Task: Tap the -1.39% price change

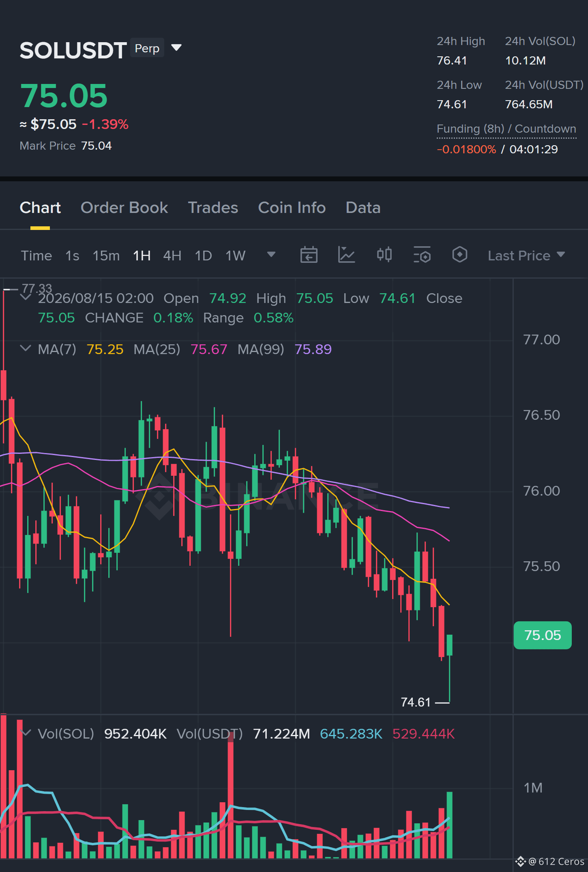Action: (105, 124)
